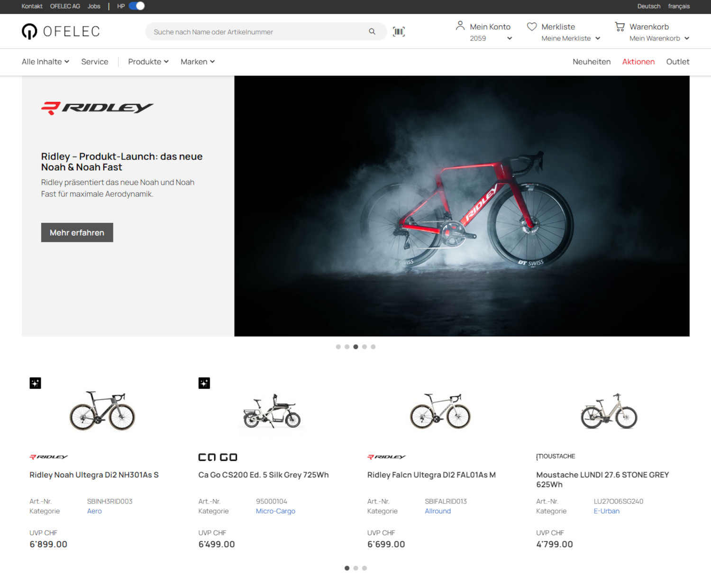This screenshot has height=588, width=711.
Task: Expand the Alle Inhalte dropdown
Action: pyautogui.click(x=46, y=62)
